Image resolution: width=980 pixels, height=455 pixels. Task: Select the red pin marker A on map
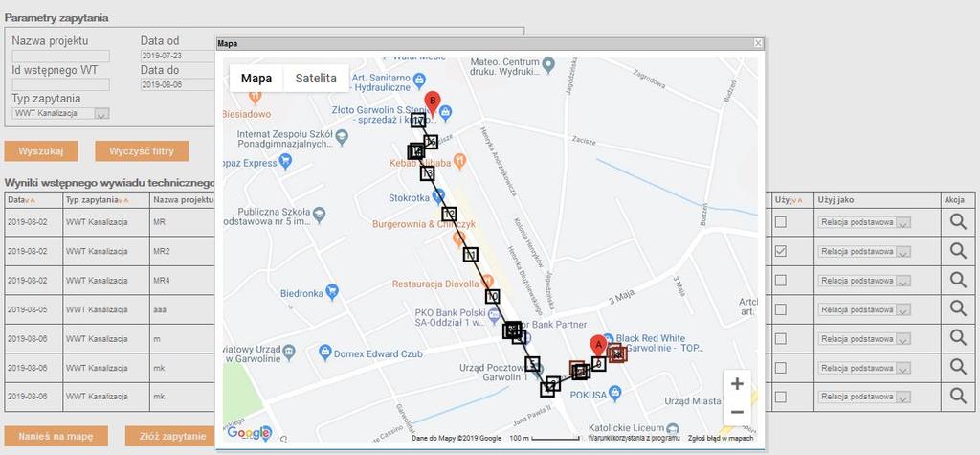598,347
